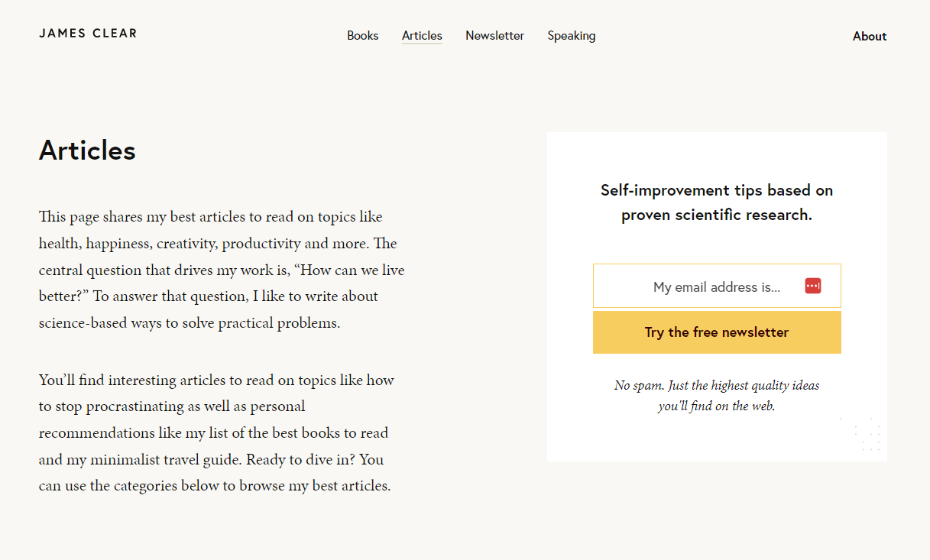The width and height of the screenshot is (930, 560).
Task: Click the large 'Articles' page heading
Action: point(87,151)
